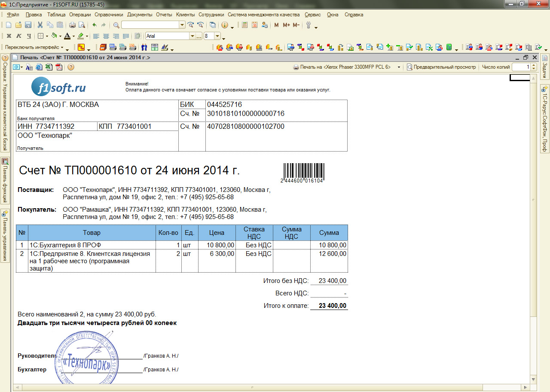Image resolution: width=550 pixels, height=392 pixels.
Task: Open printer selection dropdown arrow
Action: click(399, 67)
